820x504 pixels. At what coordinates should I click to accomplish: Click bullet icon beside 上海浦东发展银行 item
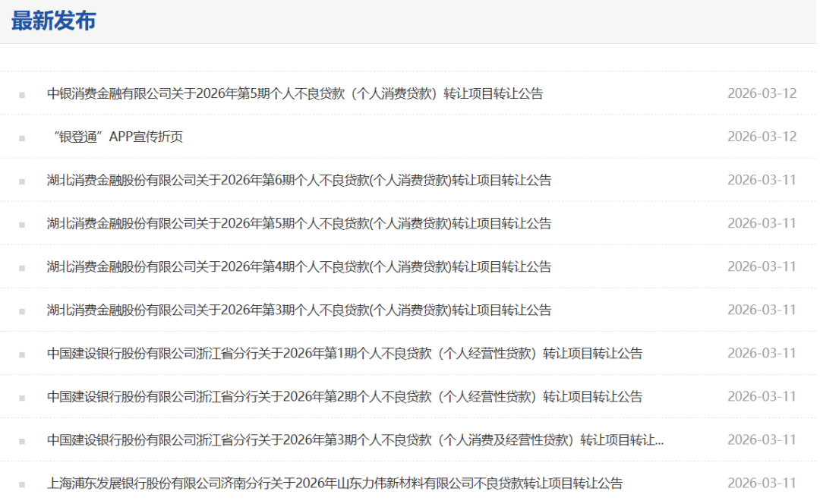pyautogui.click(x=22, y=484)
